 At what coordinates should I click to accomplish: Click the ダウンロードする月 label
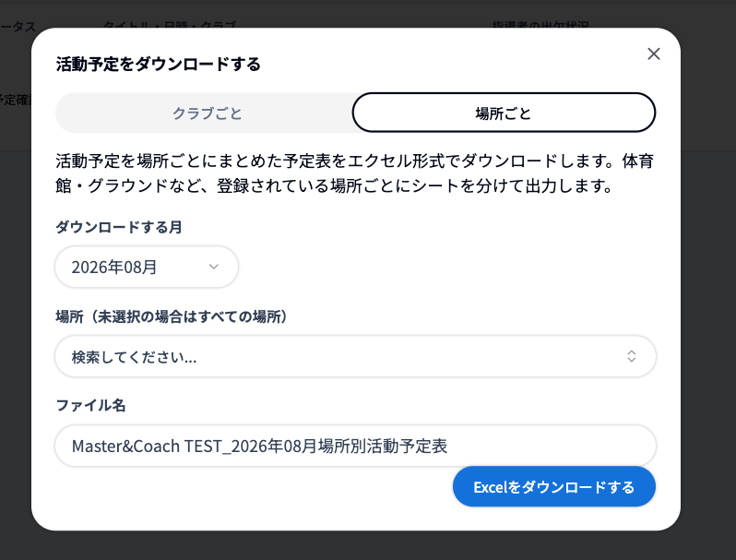point(119,227)
